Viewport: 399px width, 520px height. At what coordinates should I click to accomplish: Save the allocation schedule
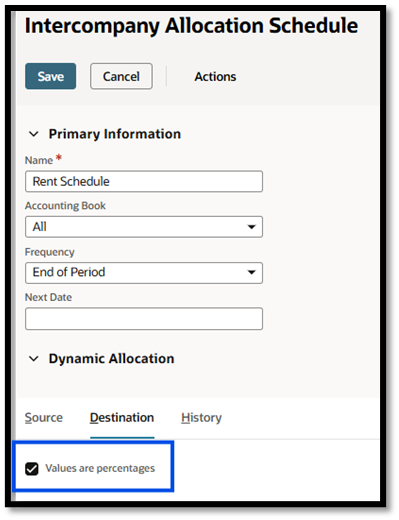coord(50,76)
